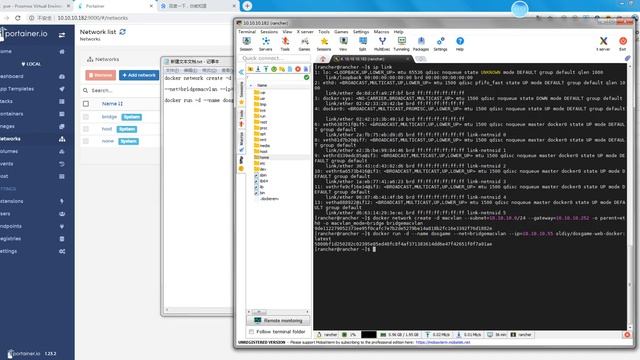This screenshot has height=360, width=640.
Task: Open the Settings toolbar icon in MobaXterm
Action: [x=440, y=44]
